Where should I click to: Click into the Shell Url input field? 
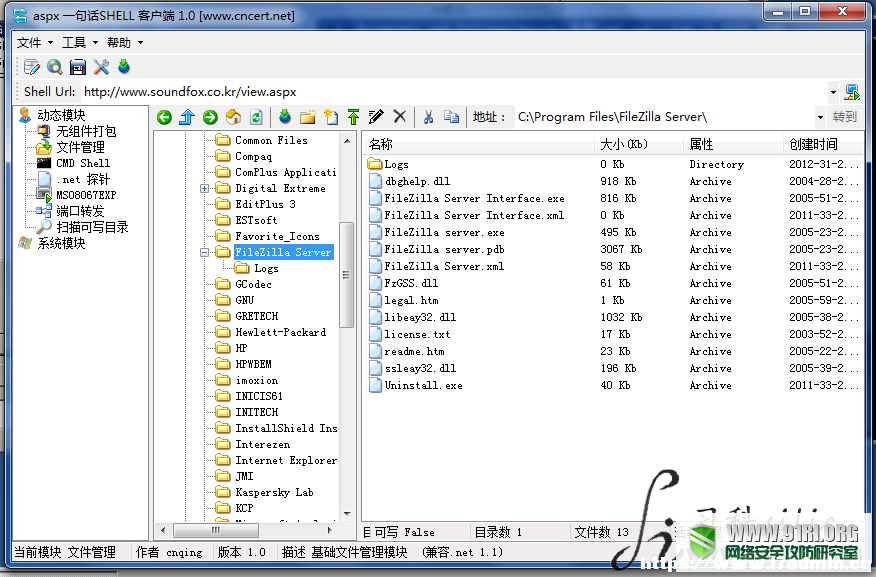pyautogui.click(x=454, y=92)
